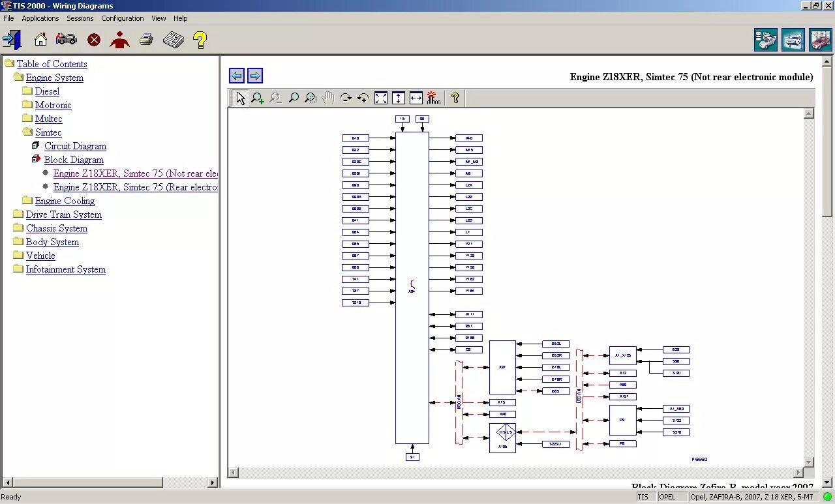
Task: Open the Circuit Diagram tree item
Action: click(x=75, y=146)
